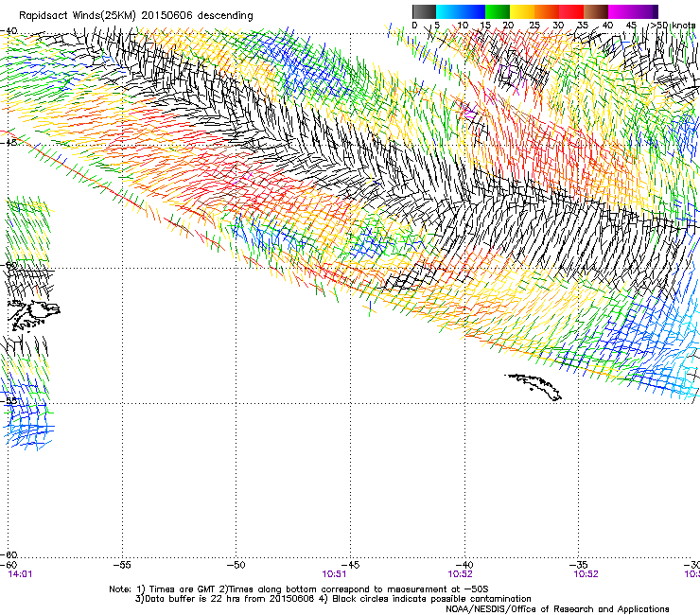The width and height of the screenshot is (700, 615).
Task: Click the '10:52' time under longitude -40
Action: click(460, 574)
